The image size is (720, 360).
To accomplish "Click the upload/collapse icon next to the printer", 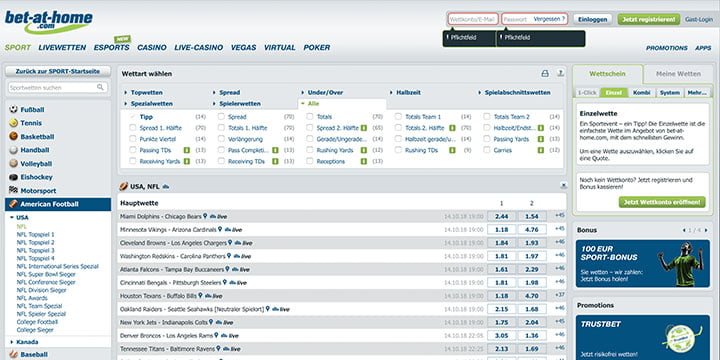I will [x=560, y=73].
